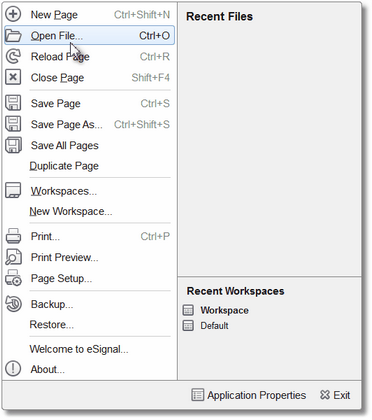Click the Print Preview magnifier icon
372x420 pixels.
coord(13,257)
